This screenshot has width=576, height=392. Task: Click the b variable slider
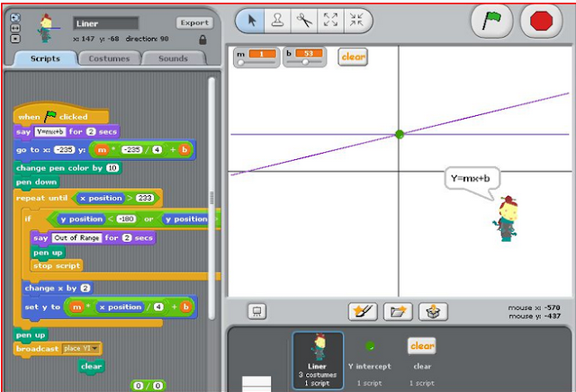(304, 62)
